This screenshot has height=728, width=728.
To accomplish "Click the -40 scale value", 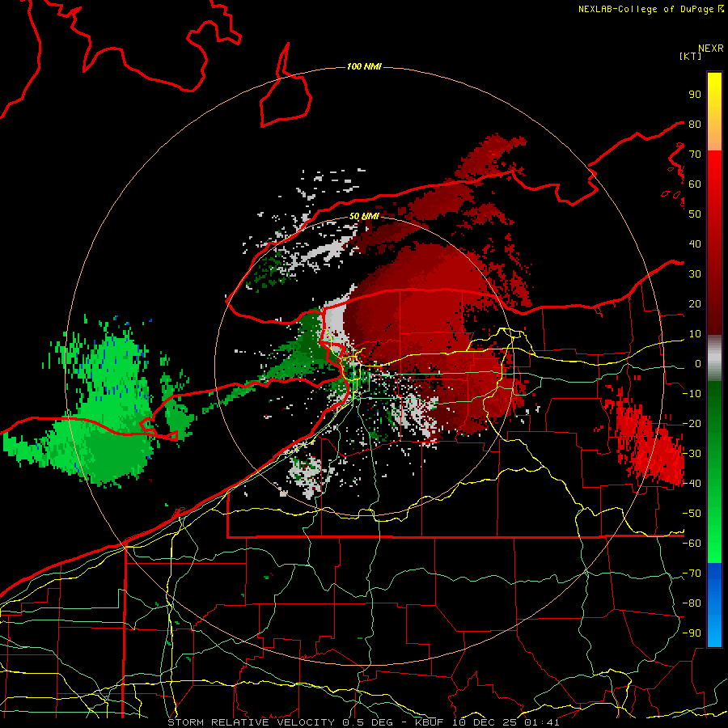I will (x=692, y=484).
